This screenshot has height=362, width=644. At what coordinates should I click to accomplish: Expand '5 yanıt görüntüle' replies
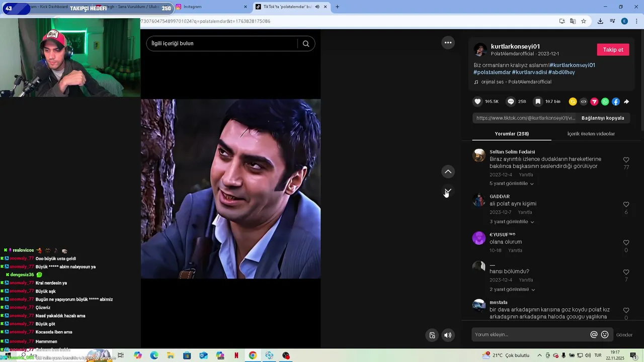[512, 184]
